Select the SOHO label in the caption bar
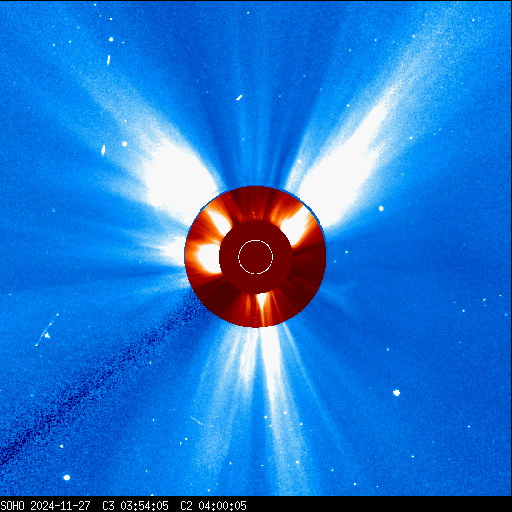 12,506
